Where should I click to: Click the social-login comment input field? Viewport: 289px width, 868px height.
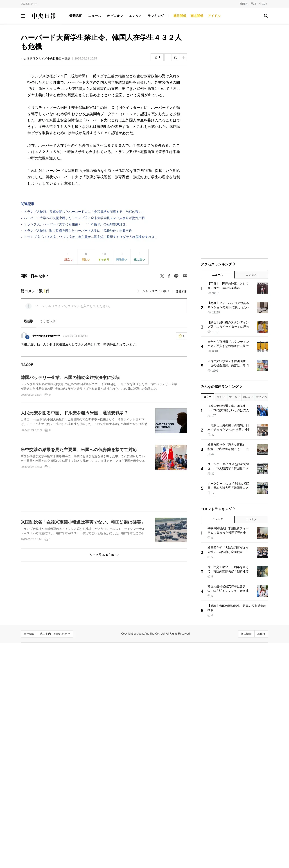(x=104, y=306)
